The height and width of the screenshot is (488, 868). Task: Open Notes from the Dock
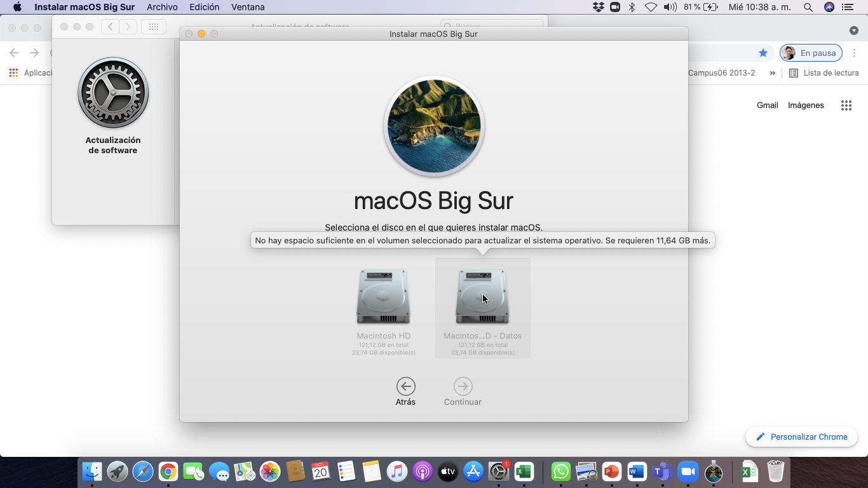(372, 471)
